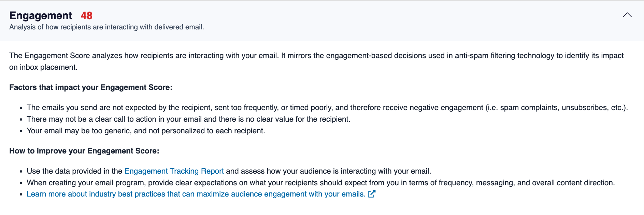
Task: Click the bullet about email being too generic
Action: (146, 131)
